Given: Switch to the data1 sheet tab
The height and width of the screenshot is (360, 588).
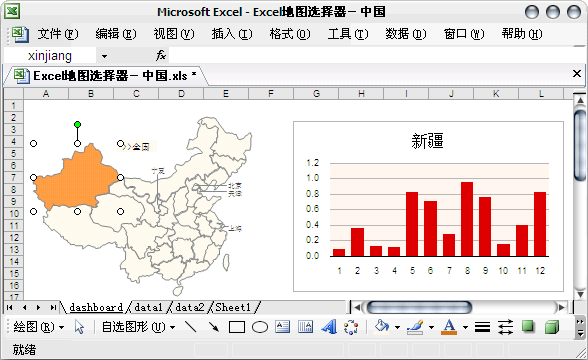Looking at the screenshot, I should [x=148, y=308].
